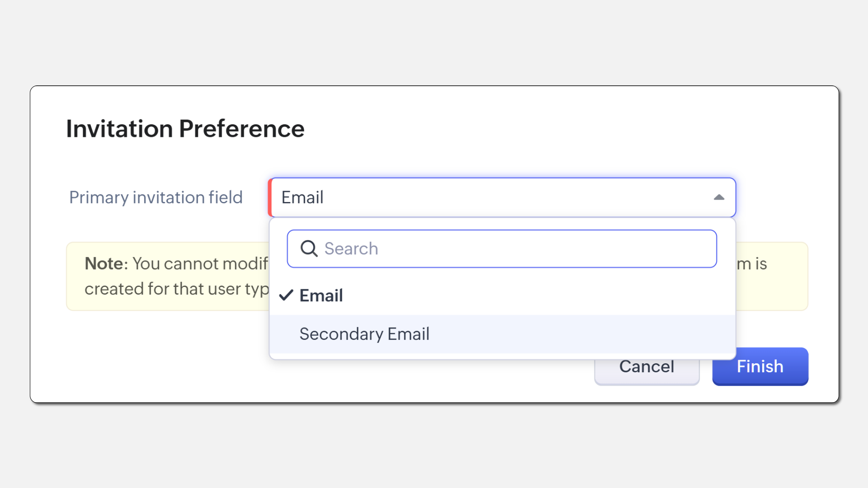868x488 pixels.
Task: Click the Search placeholder text
Action: (351, 249)
